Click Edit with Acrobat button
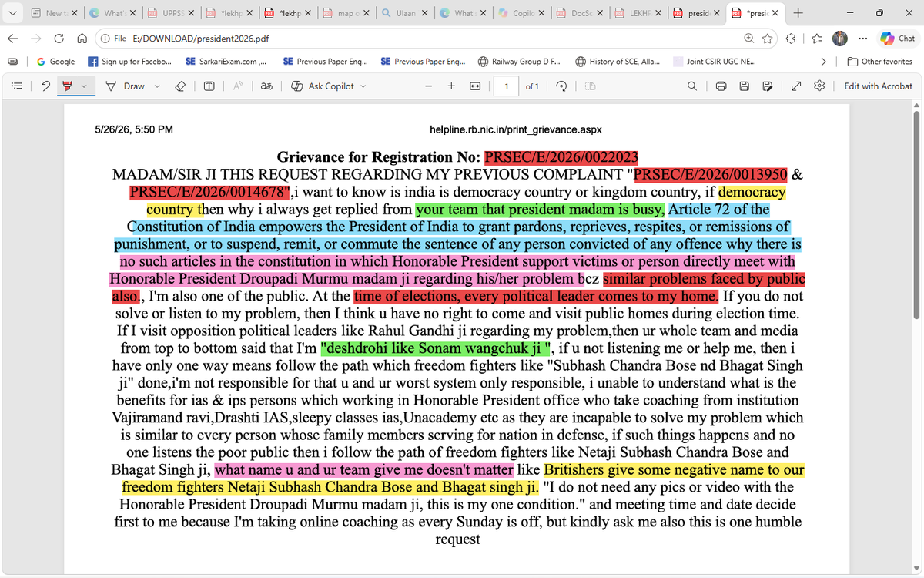This screenshot has height=578, width=924. click(x=878, y=86)
